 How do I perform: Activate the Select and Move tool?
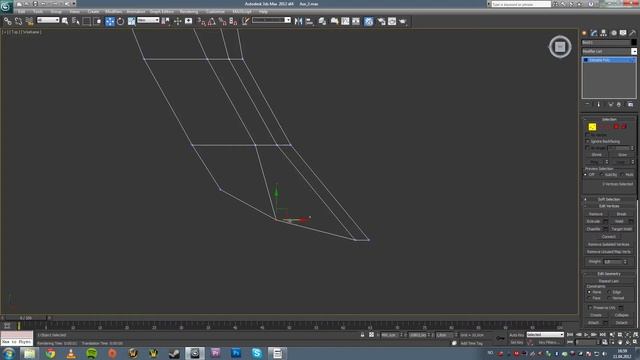(x=110, y=21)
